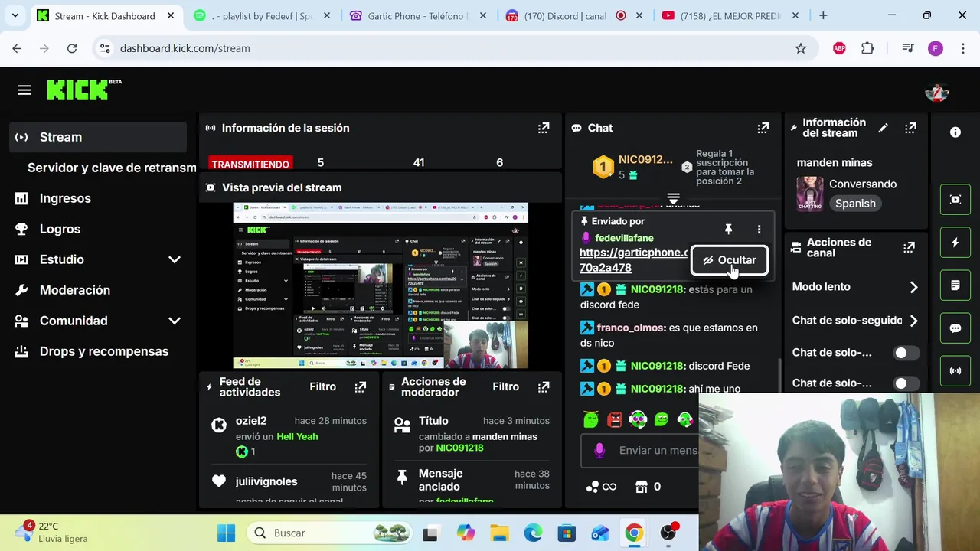Pop out the Chat panel
This screenshot has height=551, width=980.
tap(763, 128)
